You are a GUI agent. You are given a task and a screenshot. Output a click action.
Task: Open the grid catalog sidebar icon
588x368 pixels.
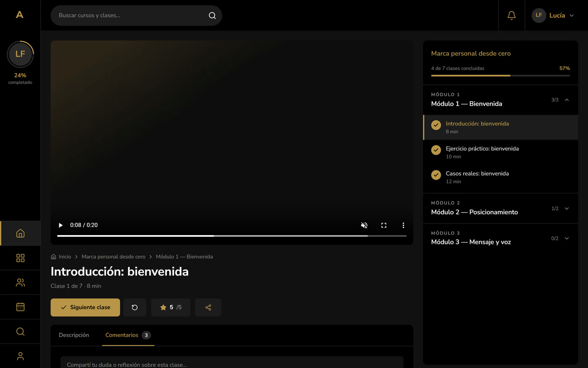(x=20, y=258)
